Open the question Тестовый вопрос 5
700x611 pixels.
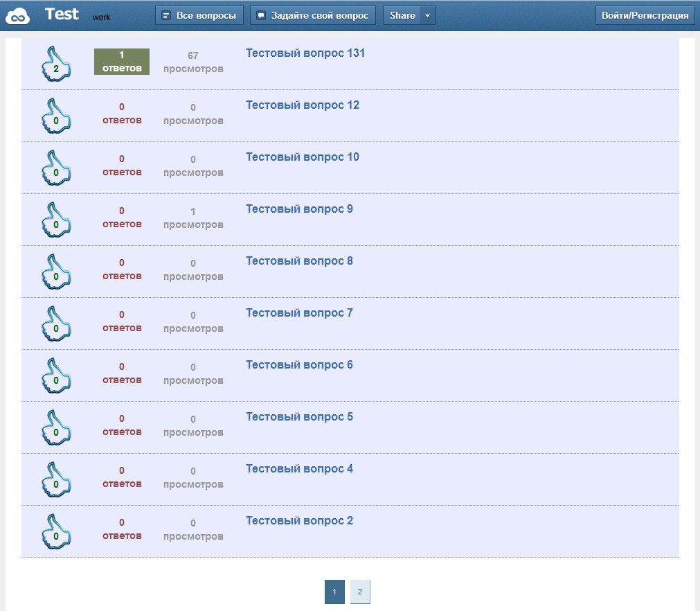(300, 417)
